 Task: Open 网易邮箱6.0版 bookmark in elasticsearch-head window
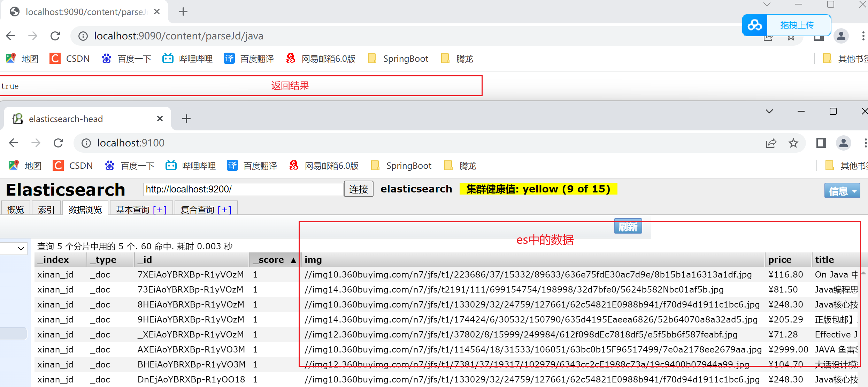click(324, 166)
